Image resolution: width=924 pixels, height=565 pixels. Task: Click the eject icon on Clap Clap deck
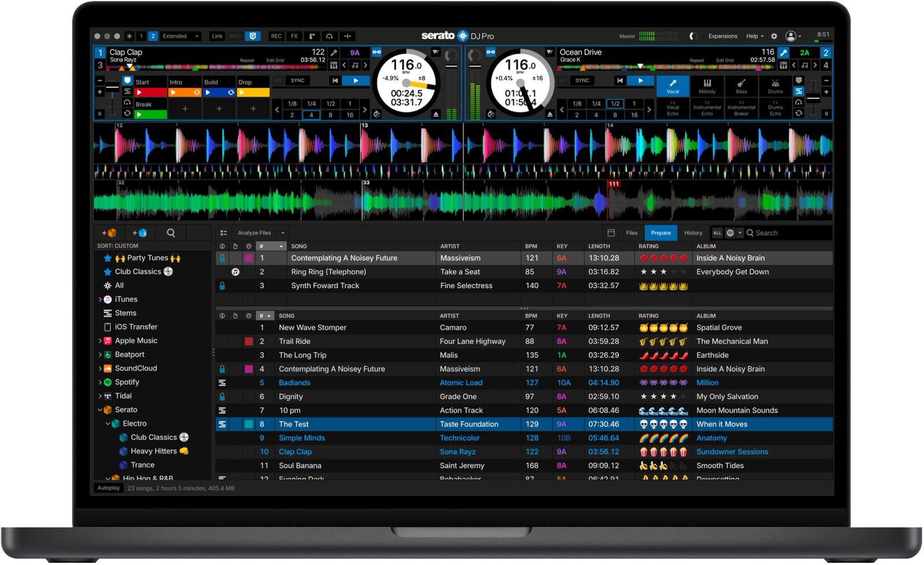(436, 114)
